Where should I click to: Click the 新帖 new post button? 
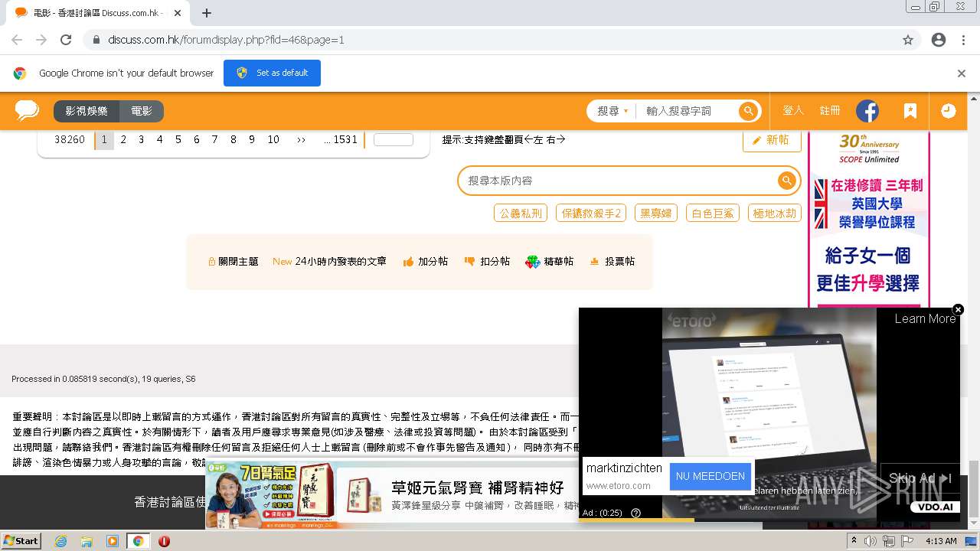click(772, 140)
